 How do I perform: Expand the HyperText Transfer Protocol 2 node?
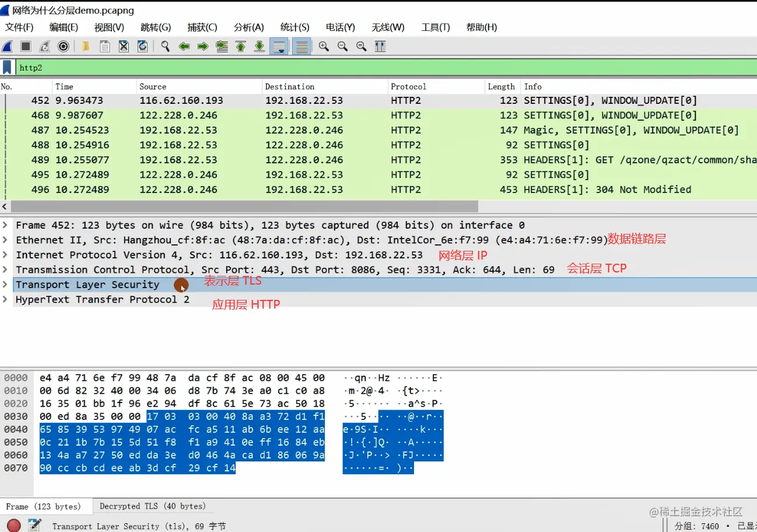(x=5, y=299)
